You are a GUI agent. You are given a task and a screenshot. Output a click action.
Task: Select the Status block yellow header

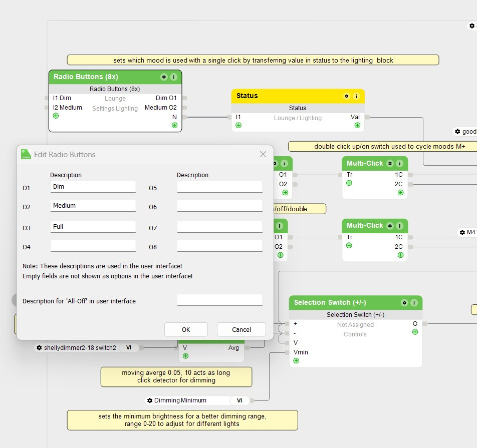pyautogui.click(x=298, y=96)
